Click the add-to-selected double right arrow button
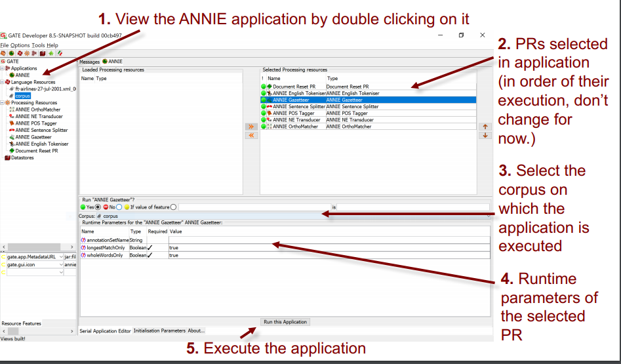 250,126
